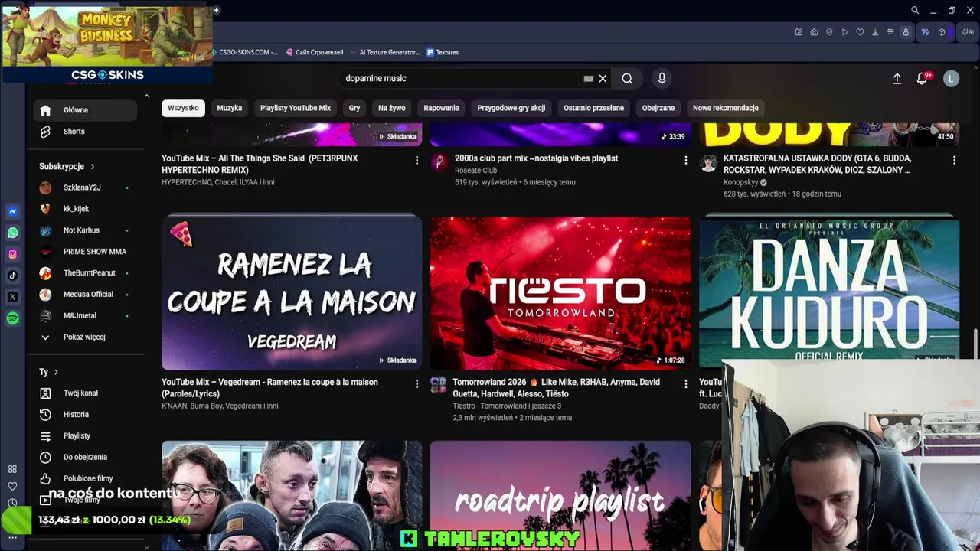Open WhatsApp in the browser sidebar
This screenshot has height=551, width=980.
pyautogui.click(x=13, y=233)
